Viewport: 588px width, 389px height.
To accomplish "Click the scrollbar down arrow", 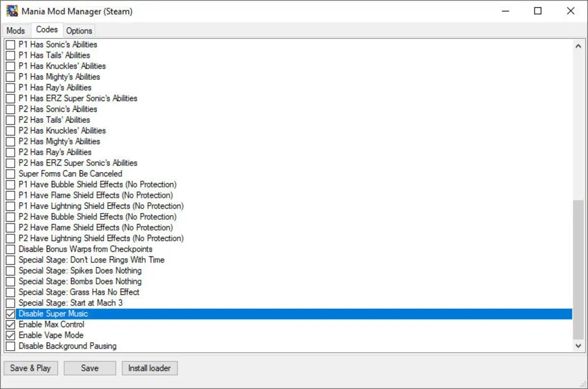I will (x=578, y=346).
